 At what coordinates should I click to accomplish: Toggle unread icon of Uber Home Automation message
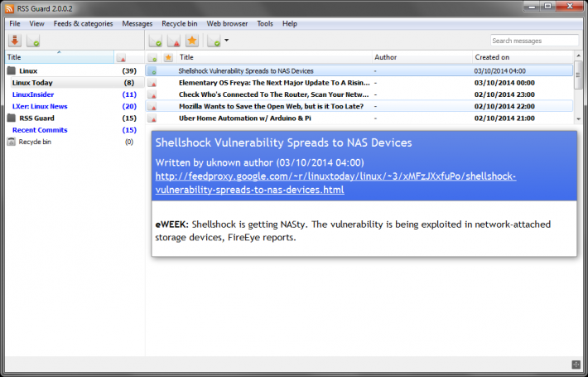coord(152,118)
